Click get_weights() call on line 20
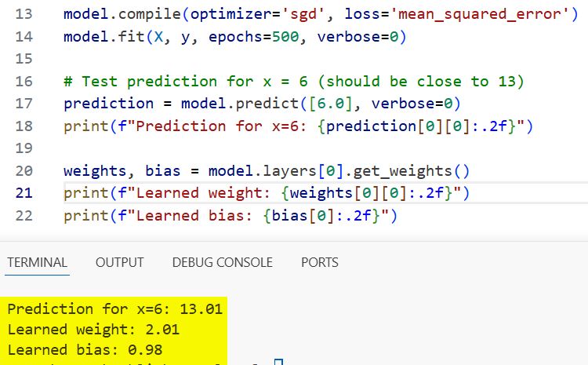The image size is (588, 365). [x=411, y=171]
